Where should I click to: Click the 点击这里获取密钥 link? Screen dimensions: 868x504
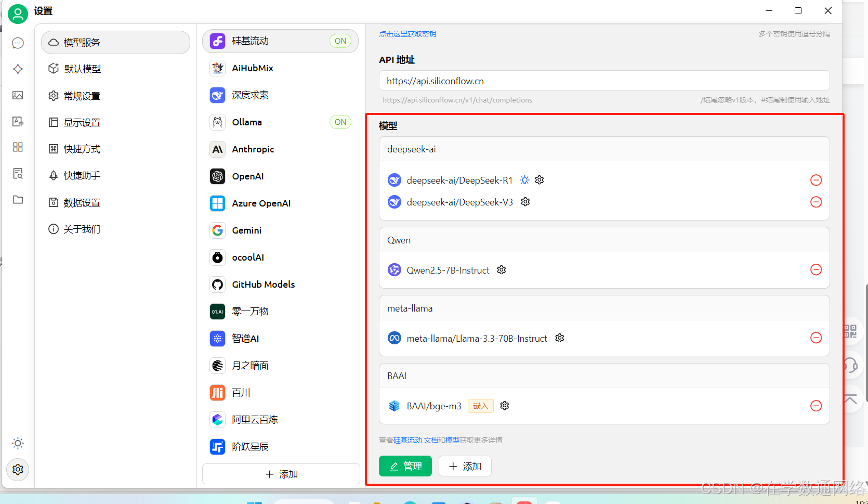point(407,34)
